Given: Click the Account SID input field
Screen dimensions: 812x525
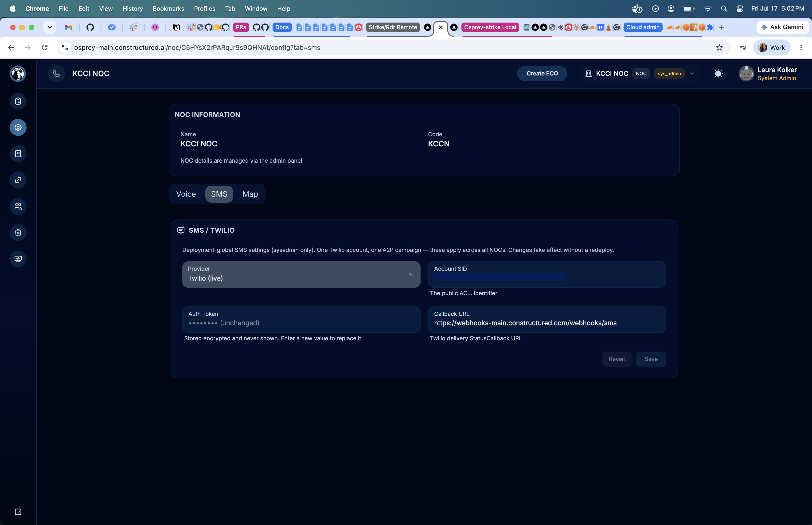Looking at the screenshot, I should [547, 274].
